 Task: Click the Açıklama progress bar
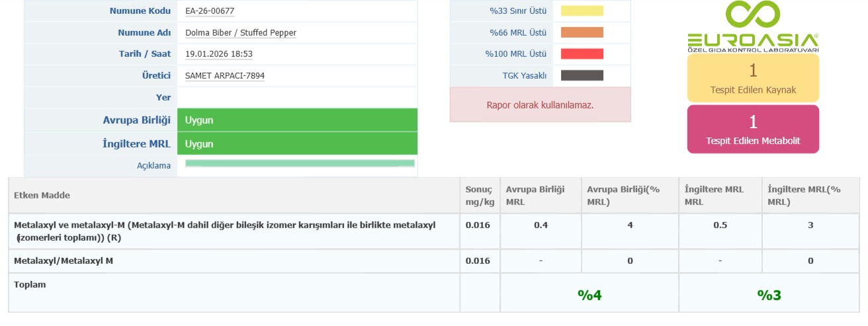tap(300, 163)
